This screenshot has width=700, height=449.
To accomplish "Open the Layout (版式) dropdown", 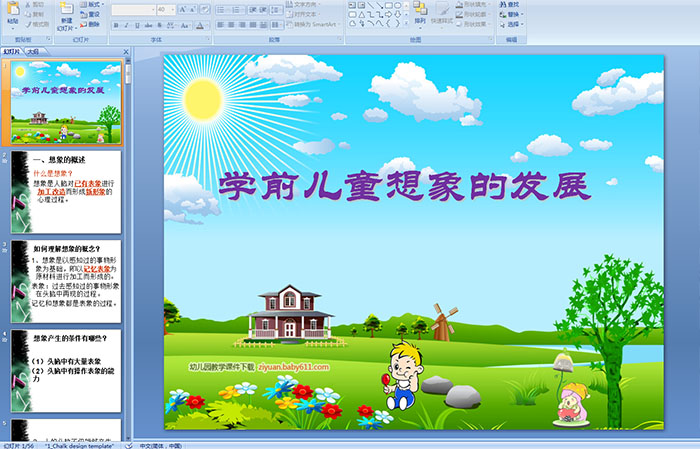I will (x=92, y=4).
